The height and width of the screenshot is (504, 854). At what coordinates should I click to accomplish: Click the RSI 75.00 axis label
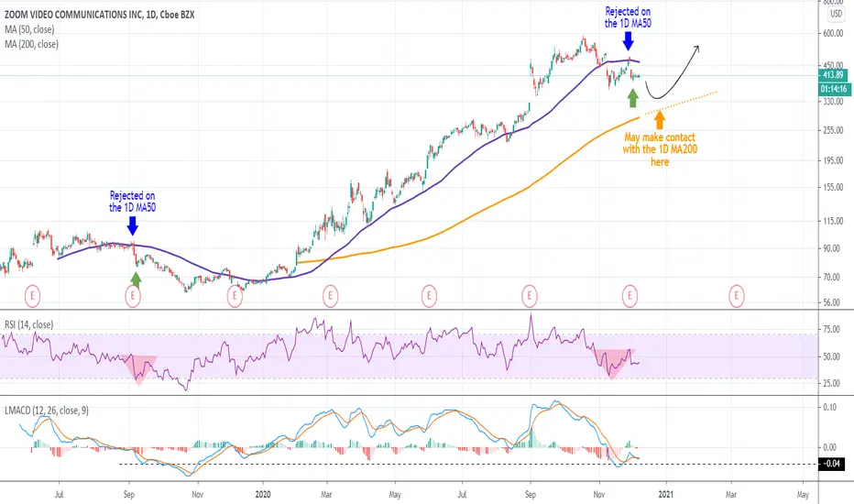point(833,329)
